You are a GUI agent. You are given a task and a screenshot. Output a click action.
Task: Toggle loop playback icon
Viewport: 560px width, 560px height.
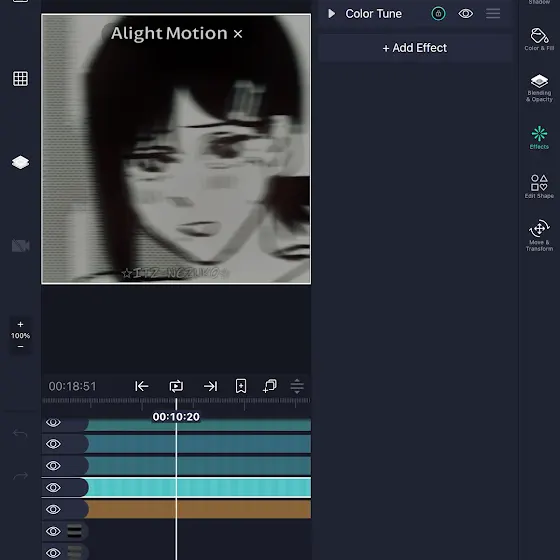tap(176, 386)
